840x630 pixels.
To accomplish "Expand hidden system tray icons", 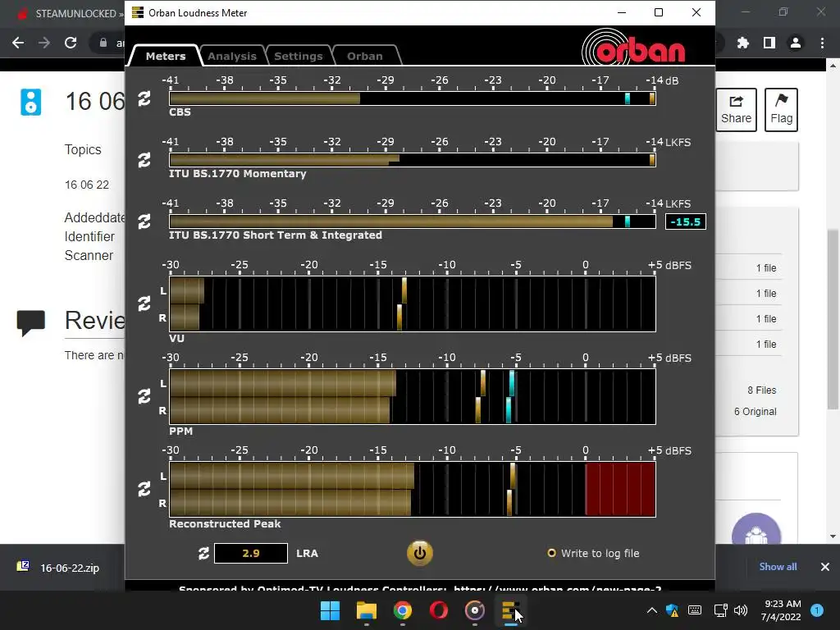I will (x=651, y=610).
